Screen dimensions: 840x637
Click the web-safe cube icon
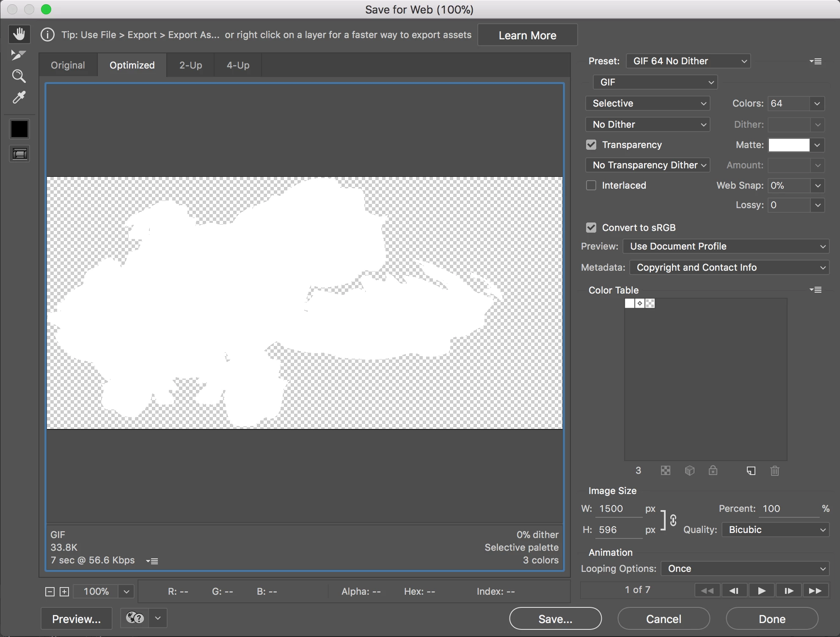pyautogui.click(x=689, y=470)
